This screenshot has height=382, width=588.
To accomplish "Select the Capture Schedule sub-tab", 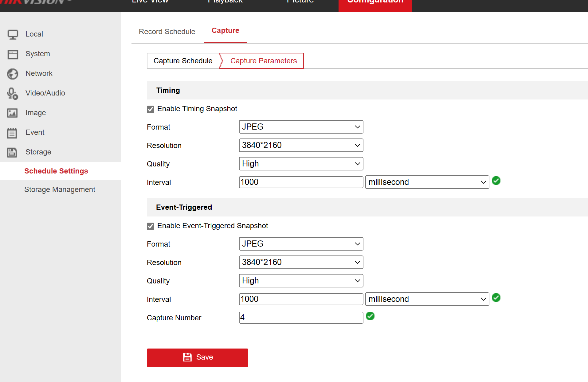I will click(x=183, y=61).
